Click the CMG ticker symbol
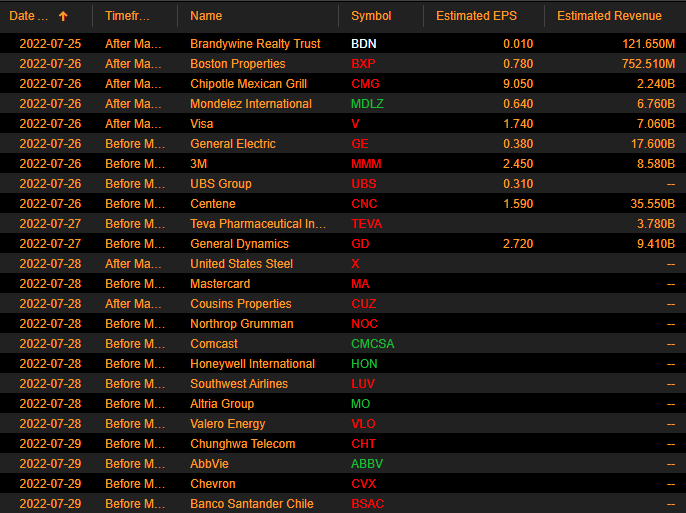Image resolution: width=686 pixels, height=513 pixels. pos(366,84)
